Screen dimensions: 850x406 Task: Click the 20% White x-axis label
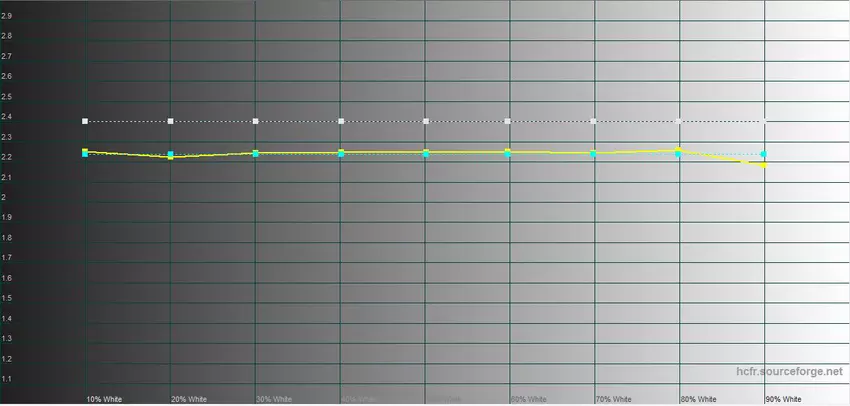(x=189, y=399)
